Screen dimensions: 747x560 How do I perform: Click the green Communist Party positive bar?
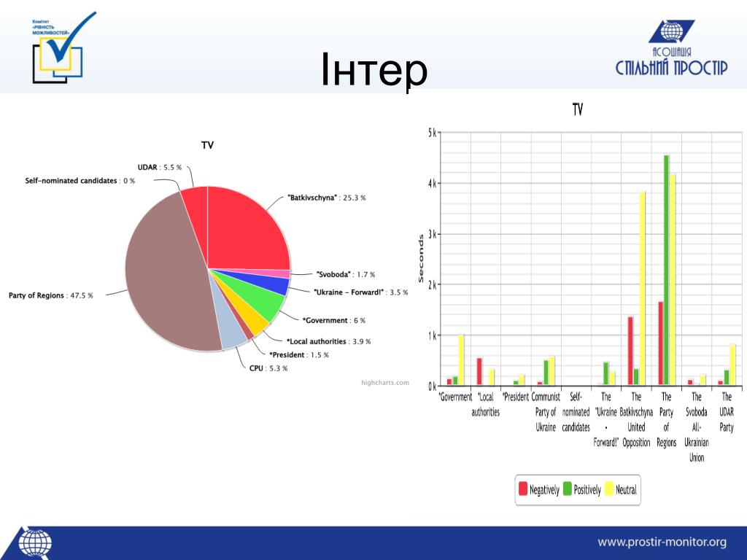point(546,373)
